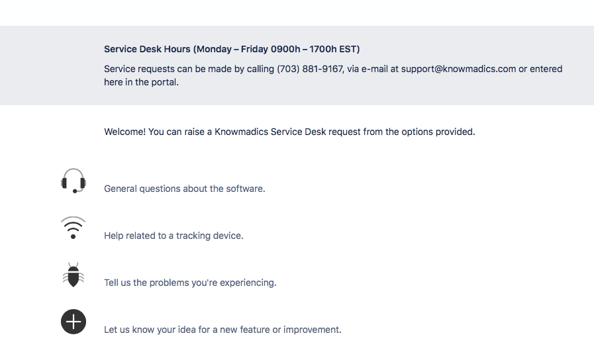Open 'Help related to a tracking device'
Image resolution: width=594 pixels, height=364 pixels.
pyautogui.click(x=173, y=236)
